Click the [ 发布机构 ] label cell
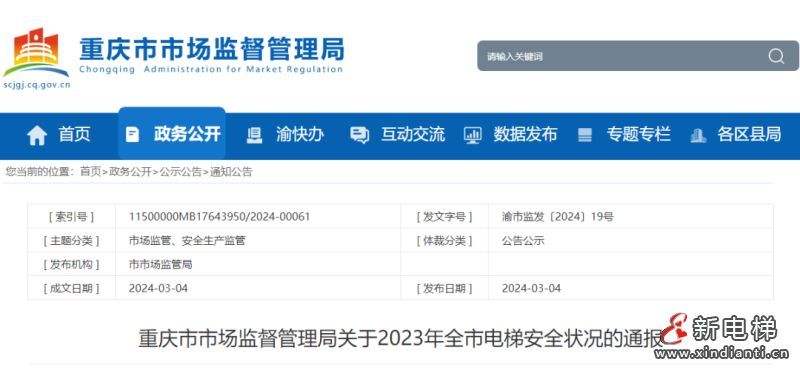This screenshot has width=800, height=373. pos(71,264)
